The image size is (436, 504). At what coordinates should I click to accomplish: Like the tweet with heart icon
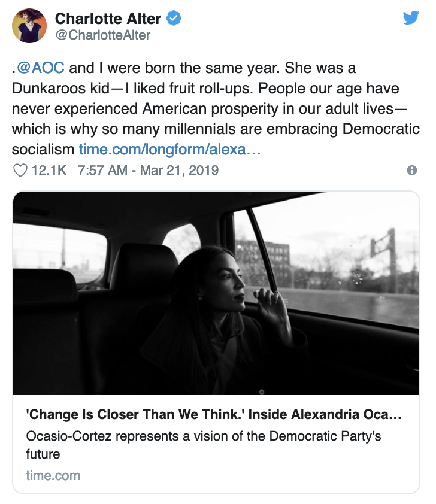pyautogui.click(x=20, y=170)
